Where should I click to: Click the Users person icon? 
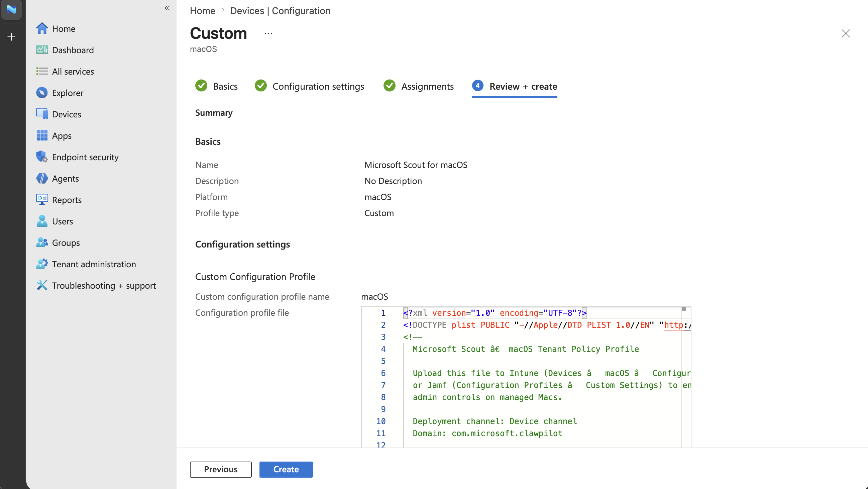tap(42, 221)
